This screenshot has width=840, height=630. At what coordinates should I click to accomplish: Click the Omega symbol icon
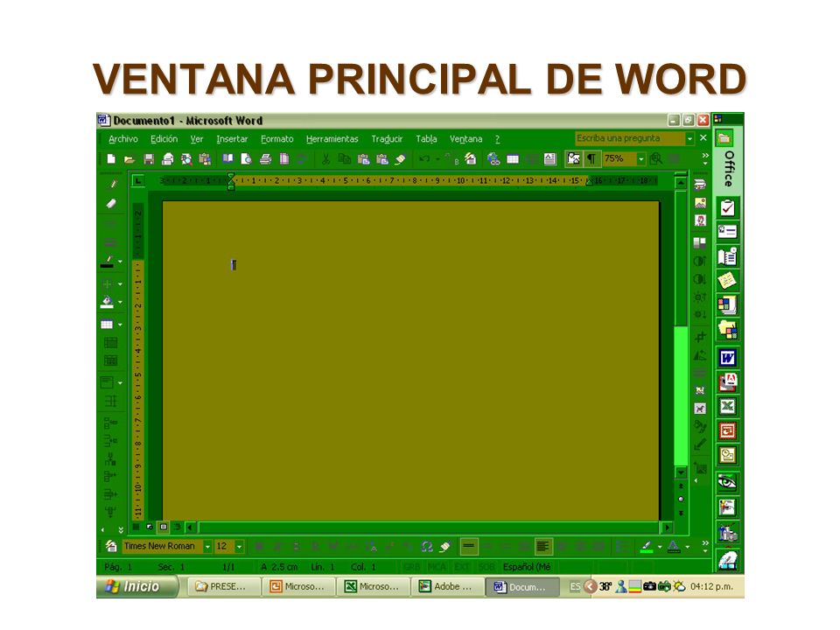coord(426,546)
